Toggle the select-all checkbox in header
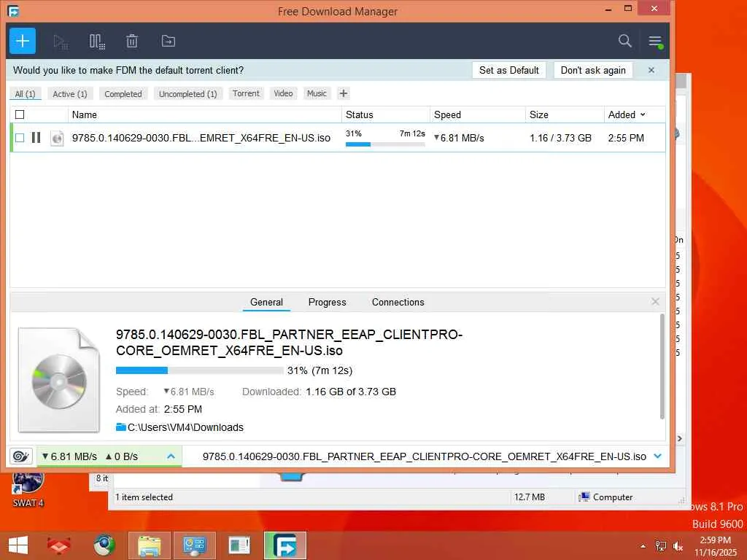 click(x=20, y=114)
